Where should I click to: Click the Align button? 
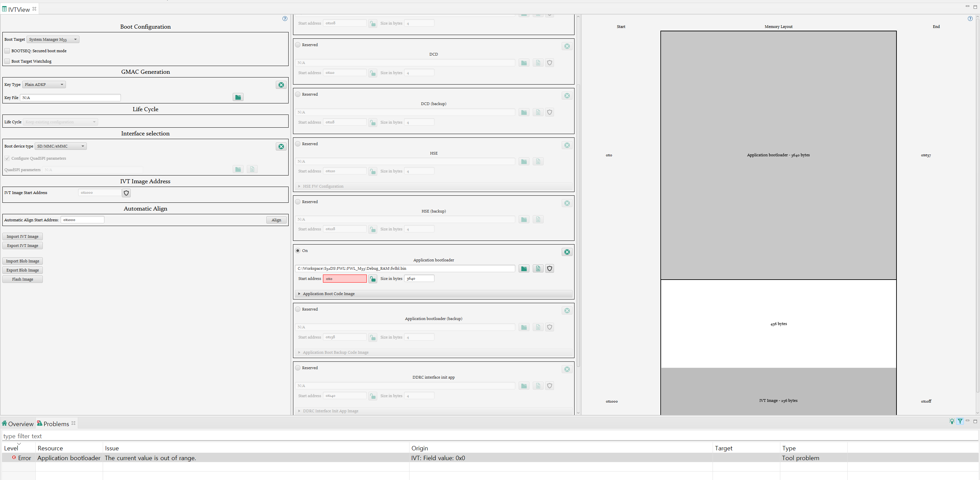276,220
